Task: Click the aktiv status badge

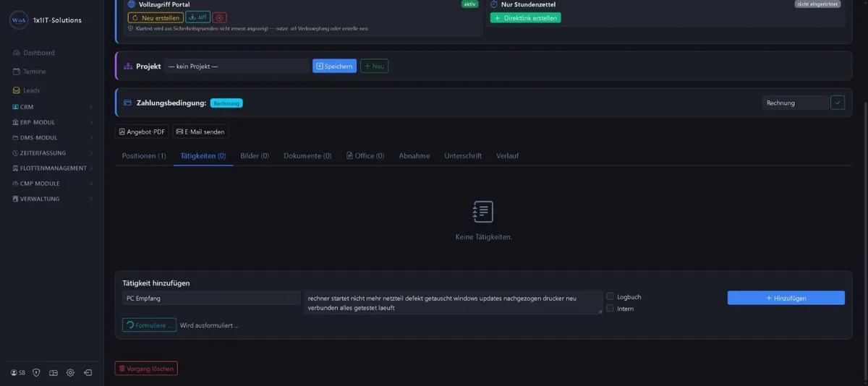Action: [470, 4]
